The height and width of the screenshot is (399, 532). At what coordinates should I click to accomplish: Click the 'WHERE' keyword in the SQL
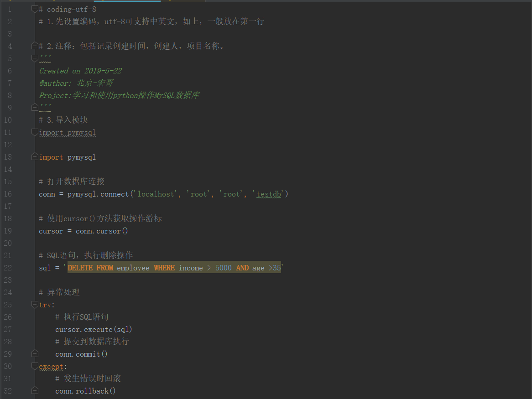pyautogui.click(x=164, y=268)
